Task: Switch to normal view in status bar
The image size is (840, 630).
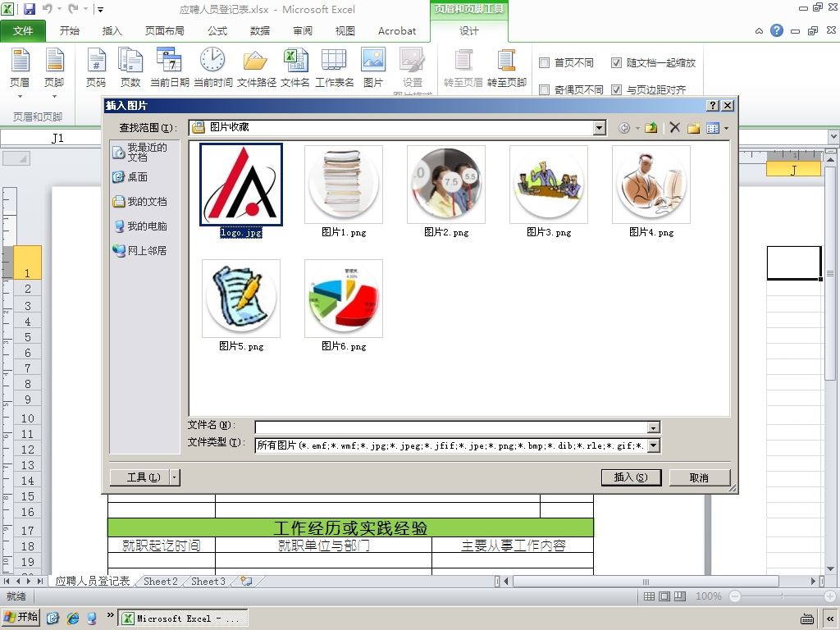Action: coord(649,596)
